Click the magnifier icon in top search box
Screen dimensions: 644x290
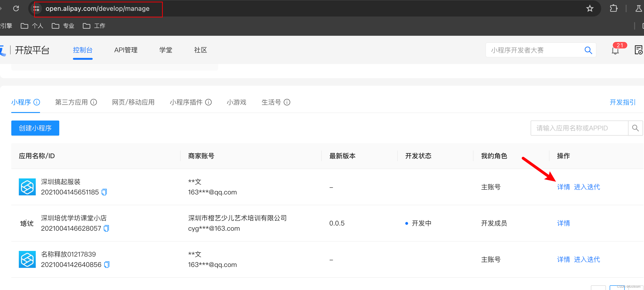pyautogui.click(x=588, y=50)
